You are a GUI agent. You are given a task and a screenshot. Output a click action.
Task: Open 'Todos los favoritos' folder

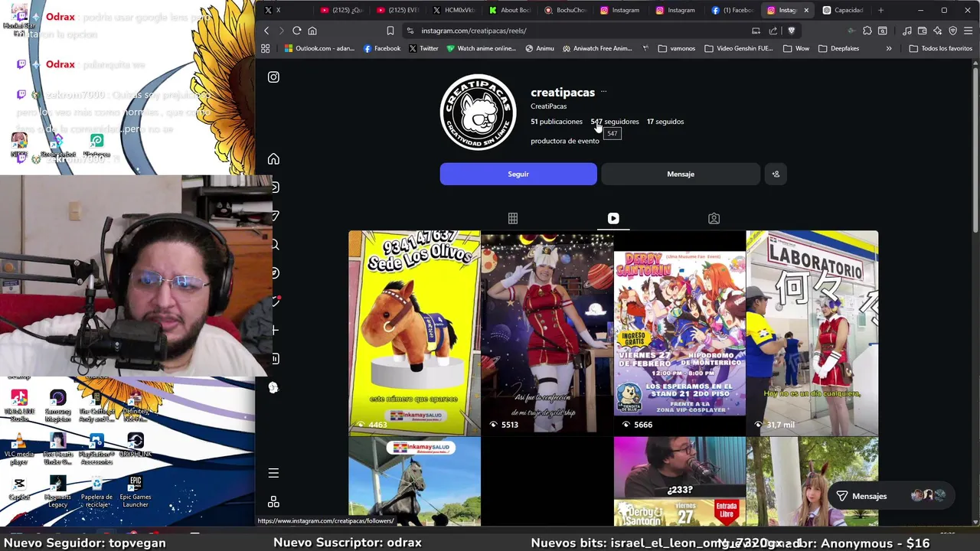(940, 48)
